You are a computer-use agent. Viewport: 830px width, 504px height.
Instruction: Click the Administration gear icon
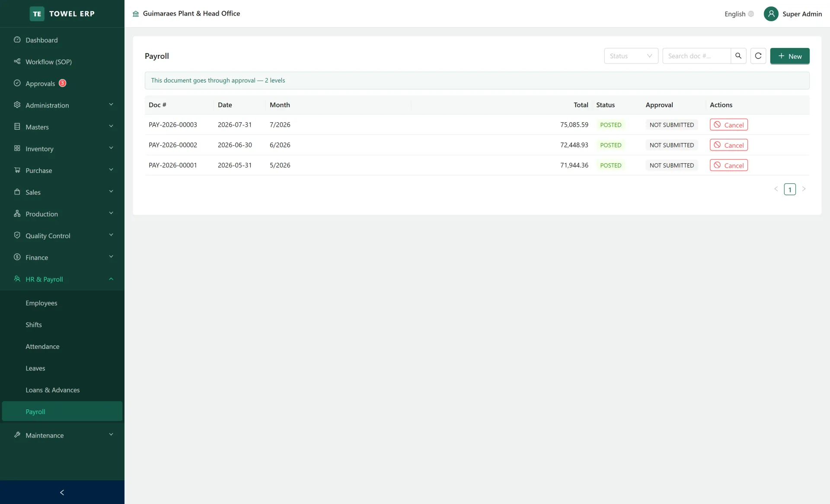coord(17,105)
